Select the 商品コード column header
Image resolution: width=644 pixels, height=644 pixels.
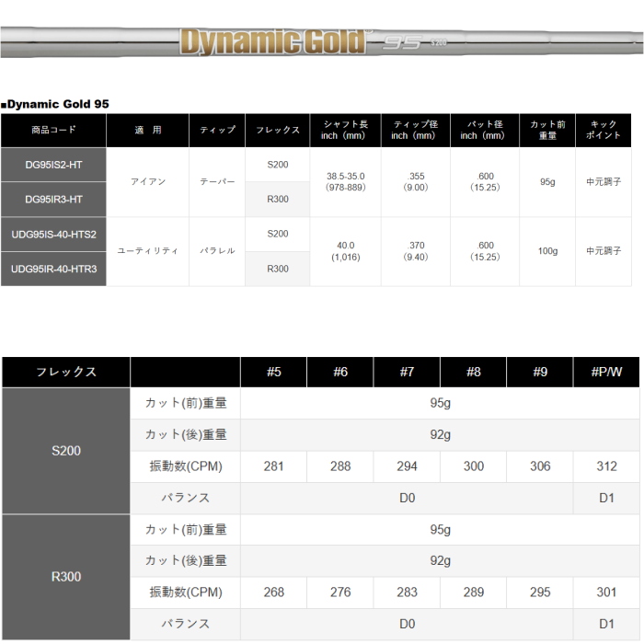pos(53,131)
